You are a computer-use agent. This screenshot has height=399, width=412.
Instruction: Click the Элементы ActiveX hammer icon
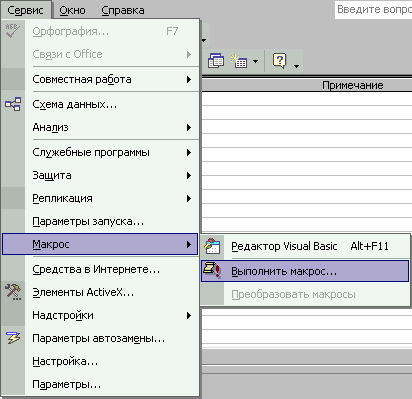[x=13, y=292]
